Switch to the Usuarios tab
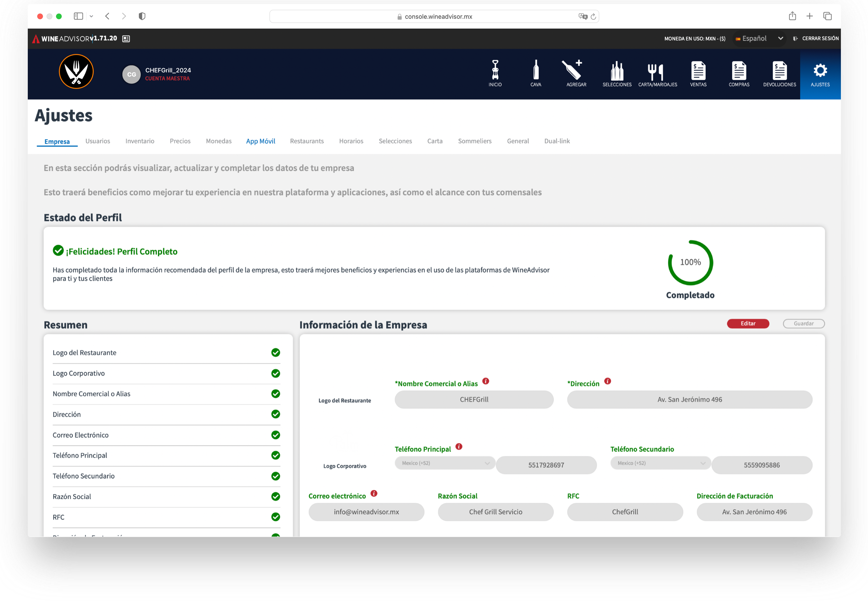The image size is (868, 604). pyautogui.click(x=98, y=141)
